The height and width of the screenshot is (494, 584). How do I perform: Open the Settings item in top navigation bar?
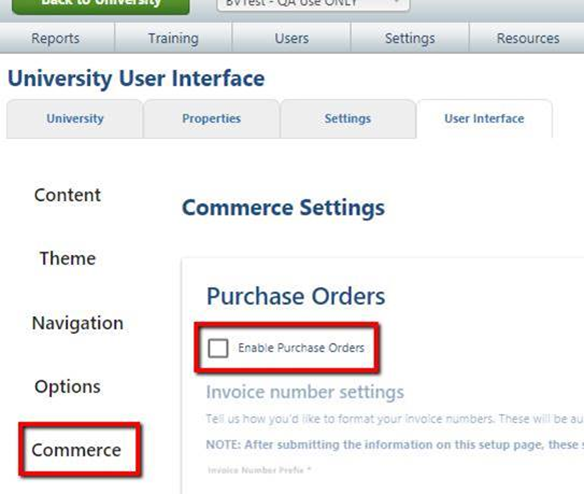coord(410,38)
